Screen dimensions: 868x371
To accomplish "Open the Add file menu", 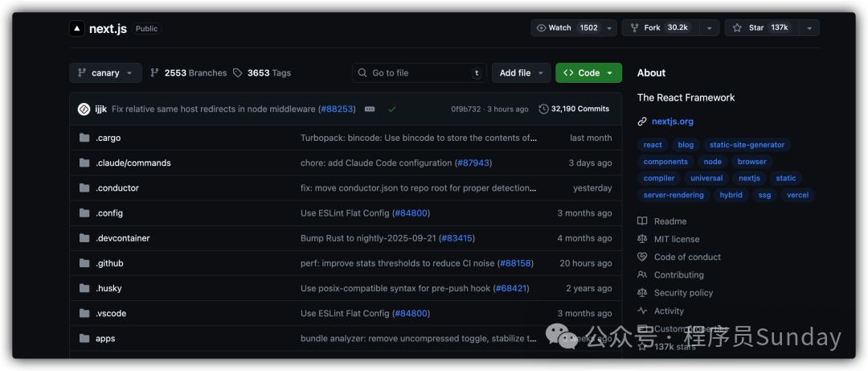I will (x=521, y=72).
